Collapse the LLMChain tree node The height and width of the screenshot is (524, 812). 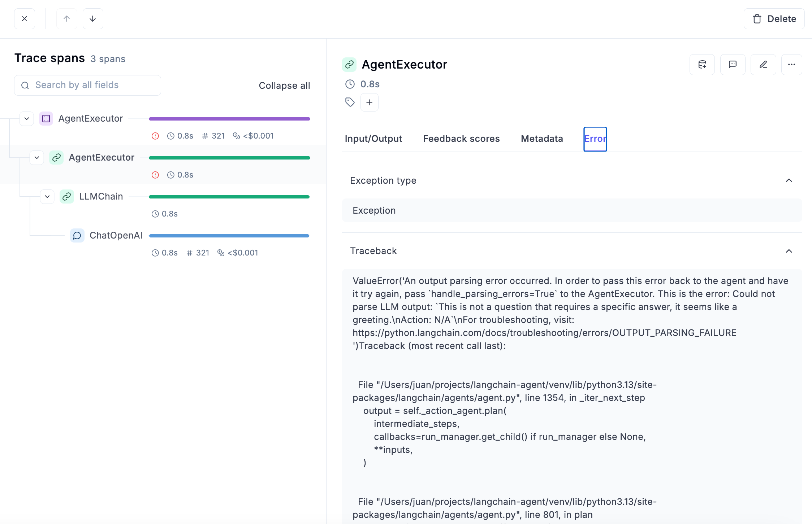click(47, 196)
